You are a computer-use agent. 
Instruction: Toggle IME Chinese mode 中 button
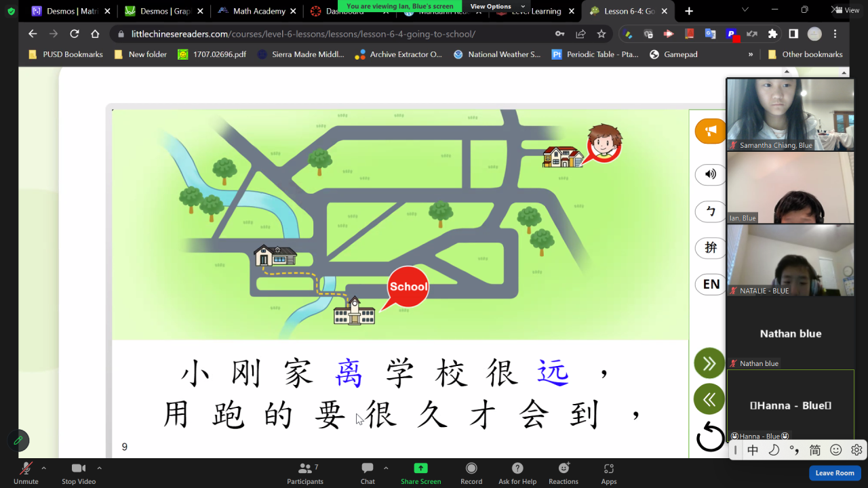click(753, 450)
